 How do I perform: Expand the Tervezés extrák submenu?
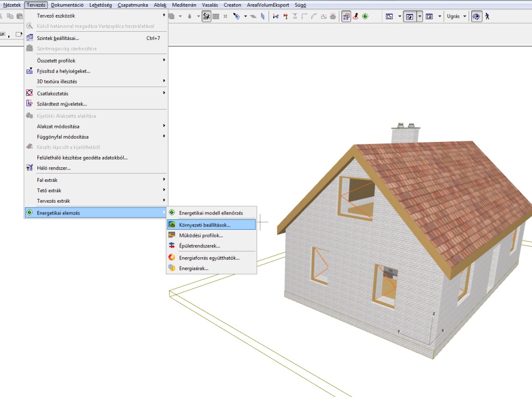pos(96,201)
